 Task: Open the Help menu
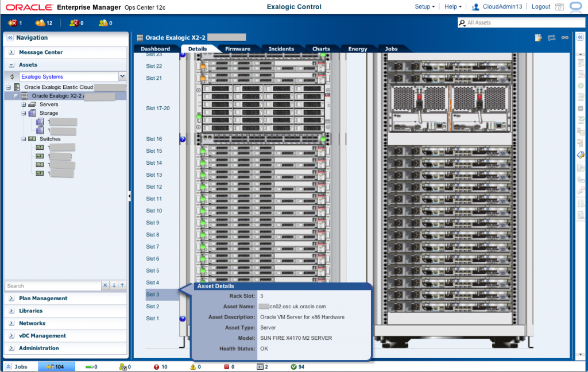[453, 7]
